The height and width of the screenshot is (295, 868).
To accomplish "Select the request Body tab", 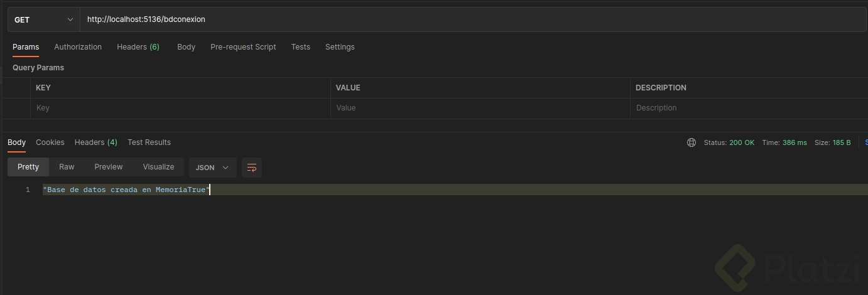I will (x=186, y=47).
